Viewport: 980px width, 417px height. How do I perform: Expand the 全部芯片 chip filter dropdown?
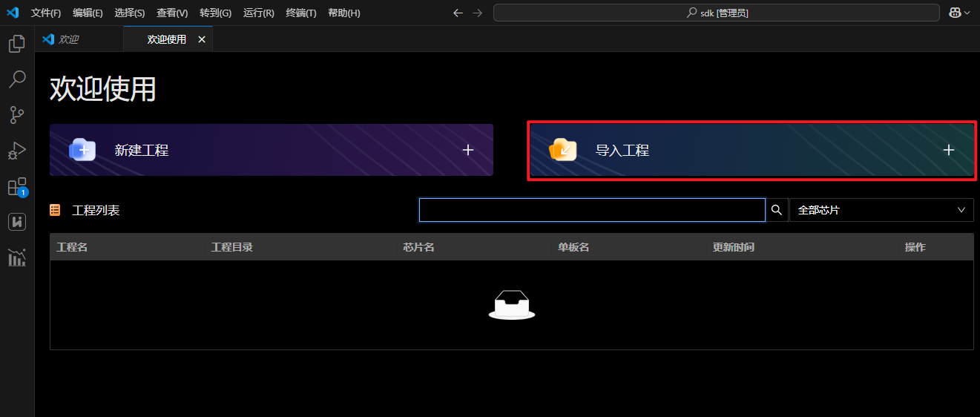point(881,211)
